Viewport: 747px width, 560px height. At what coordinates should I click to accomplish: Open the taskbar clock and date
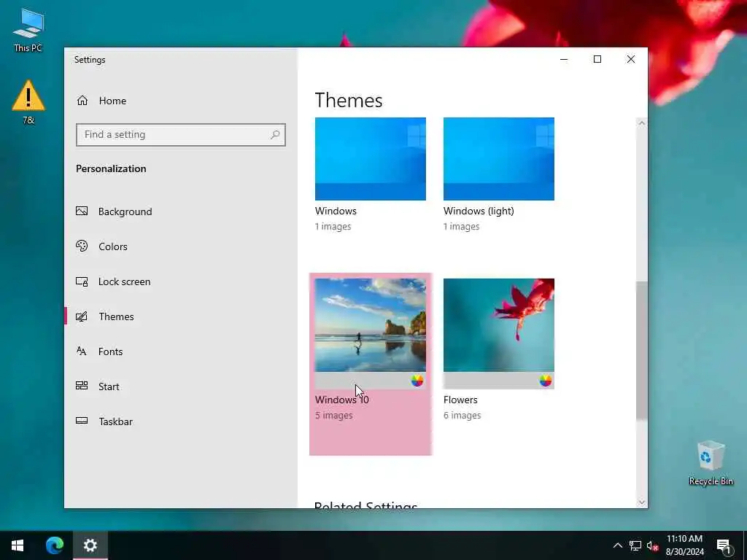coord(684,545)
